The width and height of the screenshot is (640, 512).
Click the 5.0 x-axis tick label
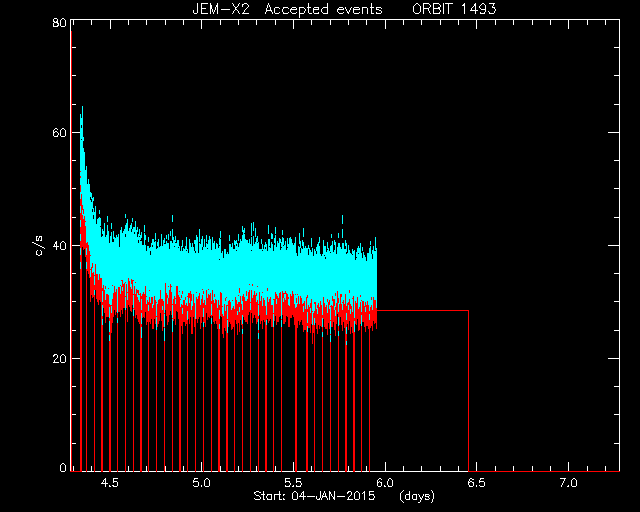[x=201, y=483]
